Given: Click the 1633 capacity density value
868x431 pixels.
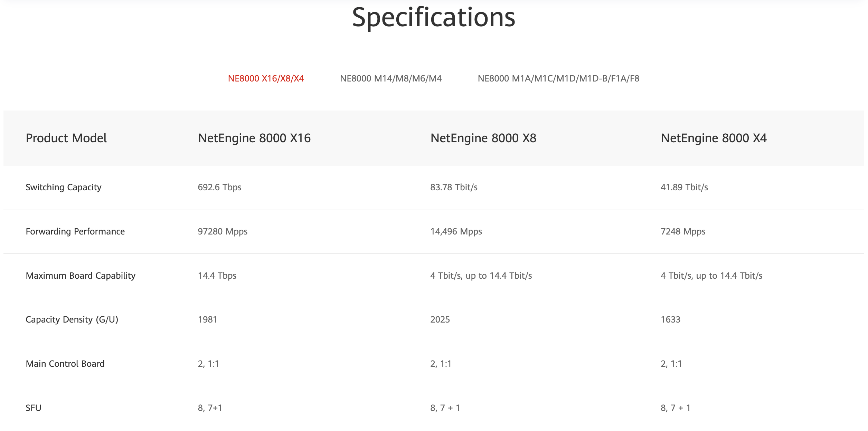Looking at the screenshot, I should coord(670,319).
